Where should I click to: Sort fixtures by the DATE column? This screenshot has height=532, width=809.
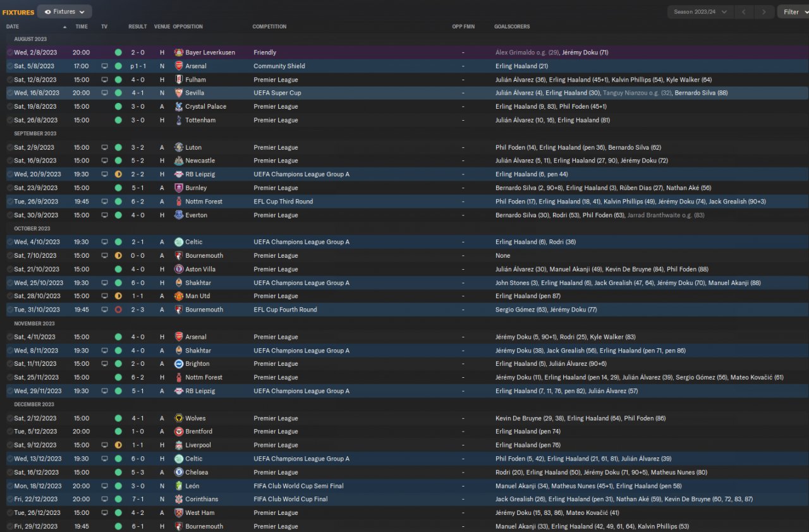pyautogui.click(x=13, y=27)
